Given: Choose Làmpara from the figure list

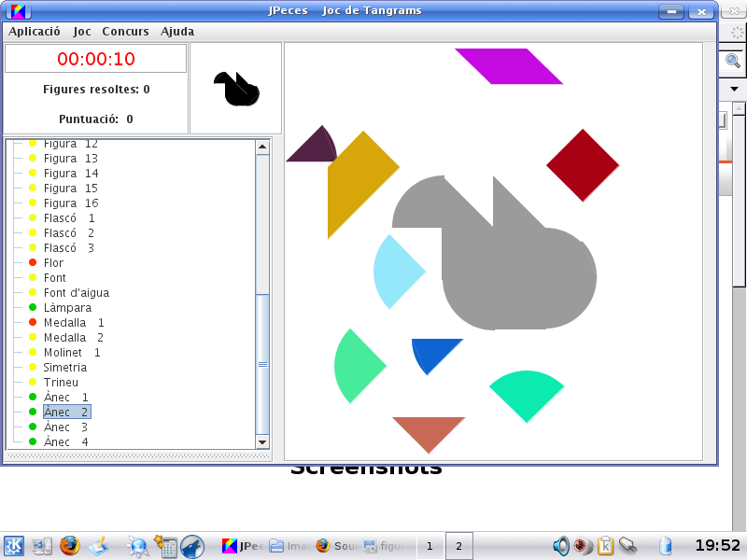Looking at the screenshot, I should (67, 308).
